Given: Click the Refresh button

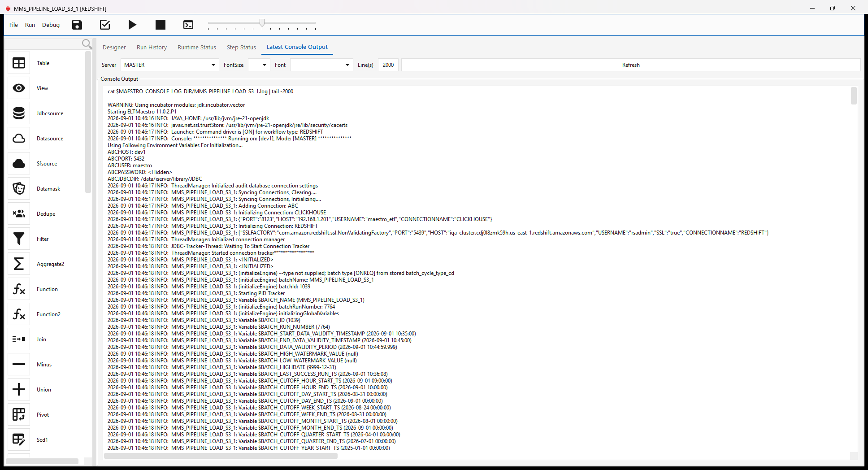Looking at the screenshot, I should [x=631, y=65].
